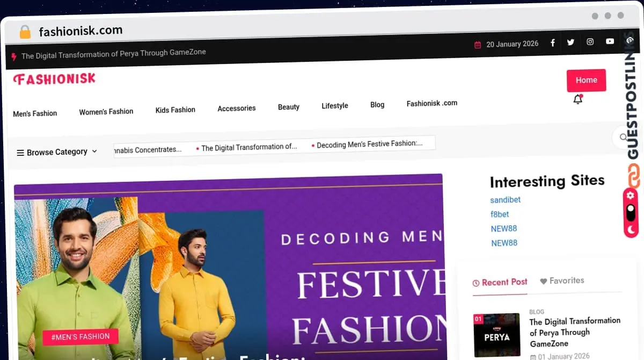The height and width of the screenshot is (360, 644).
Task: Open the Accessories menu chevron
Action: click(x=237, y=109)
